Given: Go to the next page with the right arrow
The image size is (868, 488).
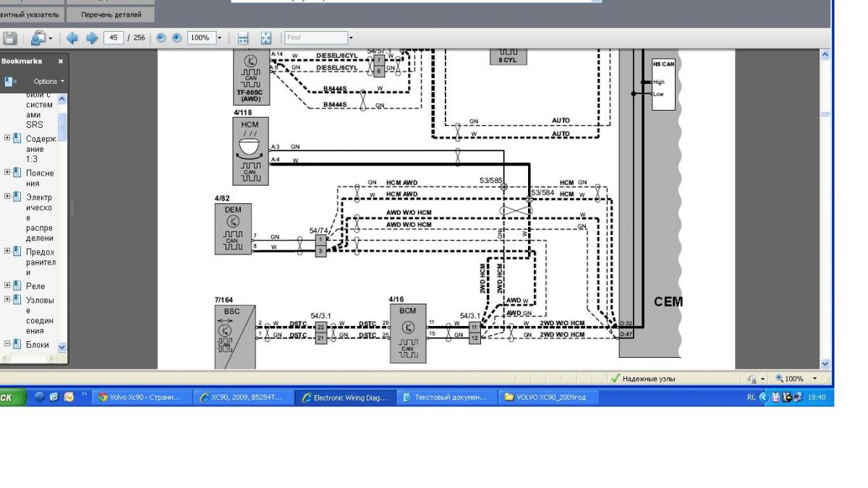Looking at the screenshot, I should click(92, 38).
